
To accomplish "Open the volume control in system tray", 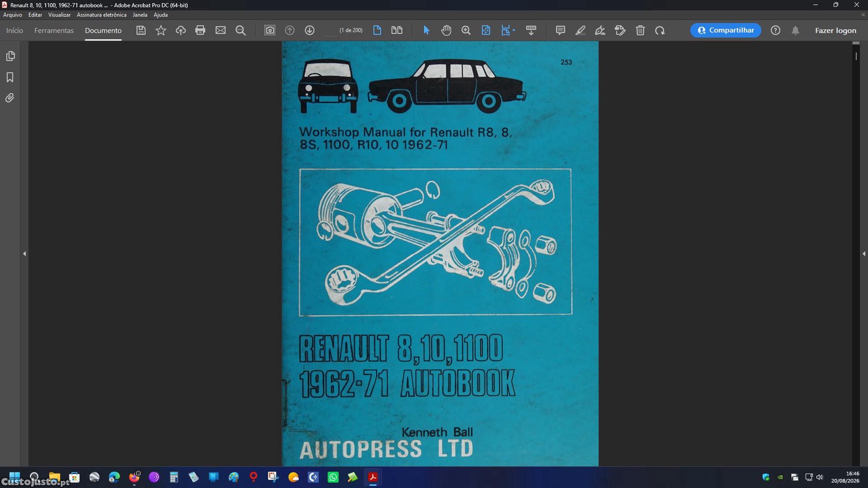I will click(x=819, y=477).
